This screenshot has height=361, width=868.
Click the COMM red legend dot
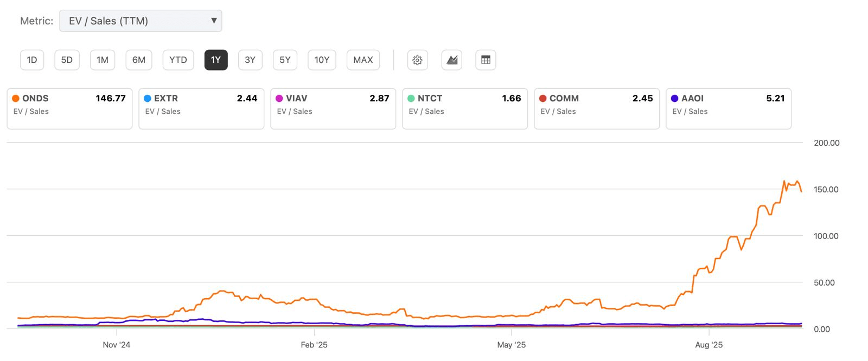pos(543,98)
